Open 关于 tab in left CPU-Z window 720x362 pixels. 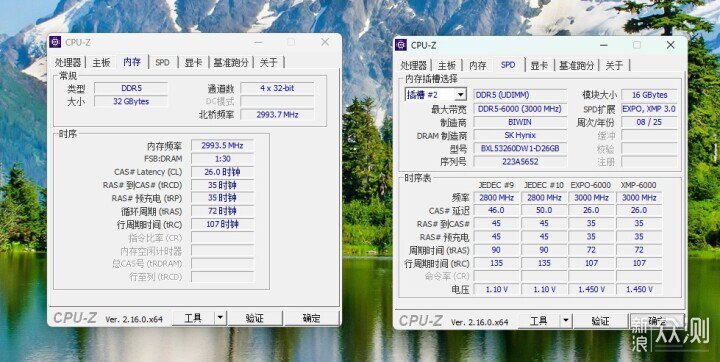coord(269,62)
